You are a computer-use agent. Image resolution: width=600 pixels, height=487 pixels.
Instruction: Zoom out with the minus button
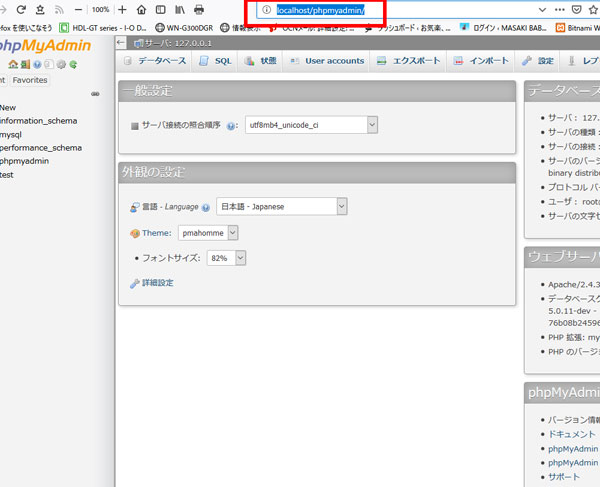(78, 10)
